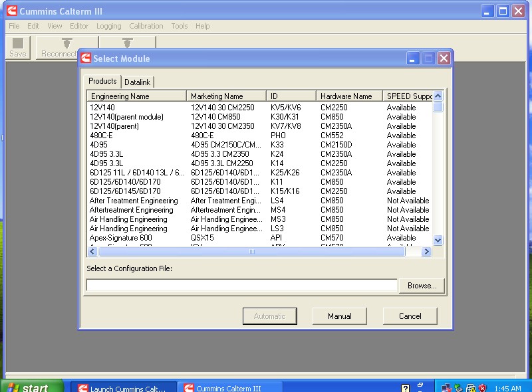
Task: Click the system clock showing 1:45 AM
Action: [x=507, y=388]
